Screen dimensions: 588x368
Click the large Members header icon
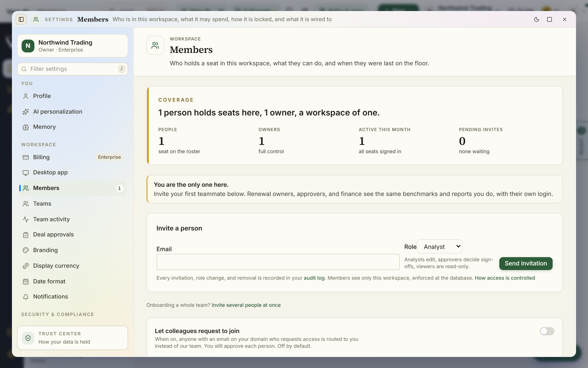click(x=155, y=45)
